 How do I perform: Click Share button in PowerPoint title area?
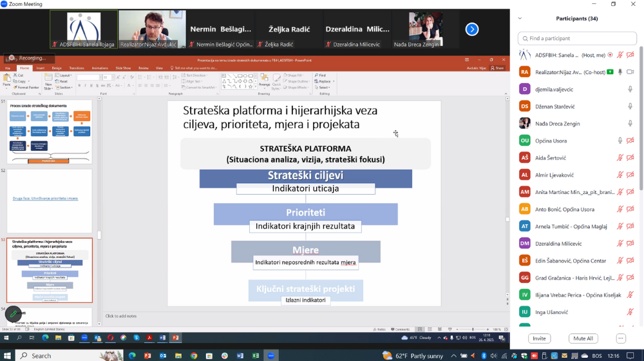(x=497, y=68)
